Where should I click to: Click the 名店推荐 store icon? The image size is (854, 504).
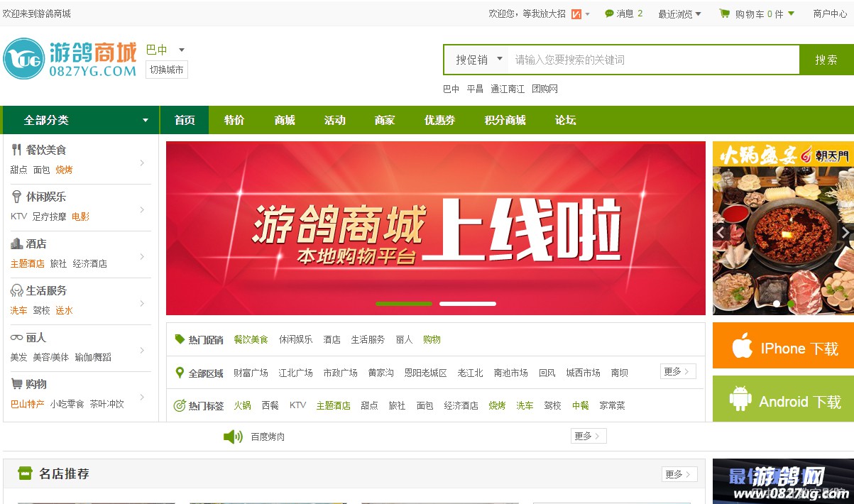(x=26, y=473)
